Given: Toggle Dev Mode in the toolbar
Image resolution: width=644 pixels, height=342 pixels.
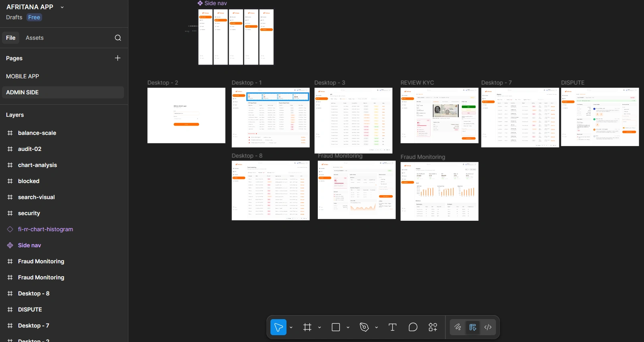Looking at the screenshot, I should 488,327.
